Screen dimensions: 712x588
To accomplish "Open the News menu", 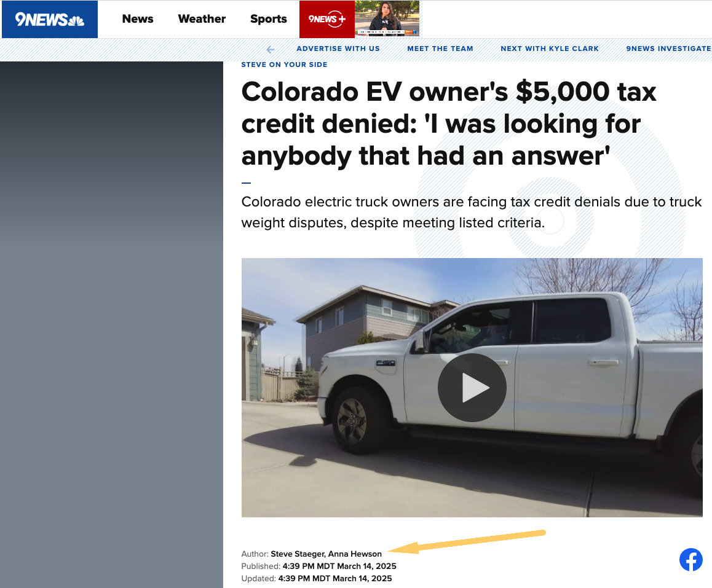I will click(138, 19).
